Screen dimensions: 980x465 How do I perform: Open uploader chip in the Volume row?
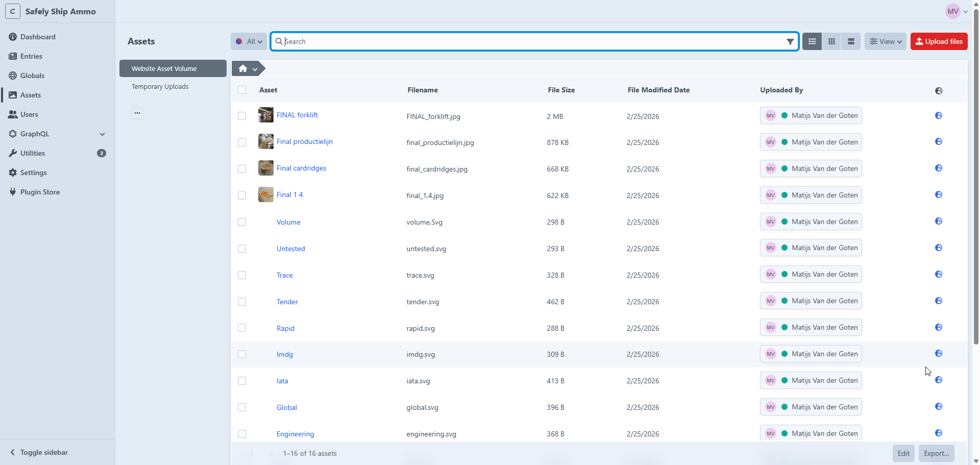click(811, 222)
